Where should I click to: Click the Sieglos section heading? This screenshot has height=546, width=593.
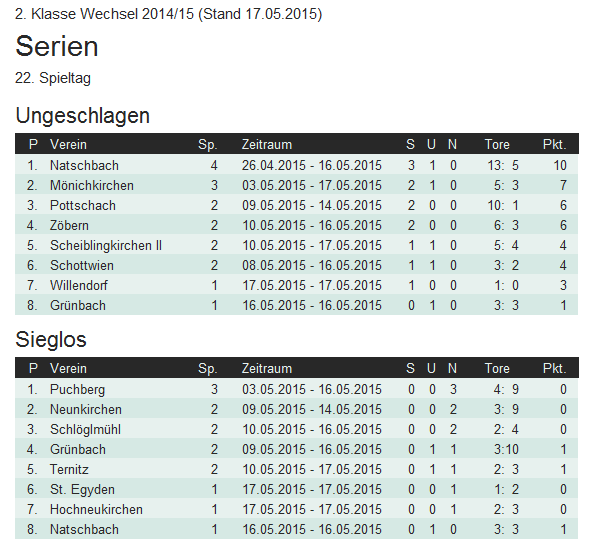(x=51, y=339)
